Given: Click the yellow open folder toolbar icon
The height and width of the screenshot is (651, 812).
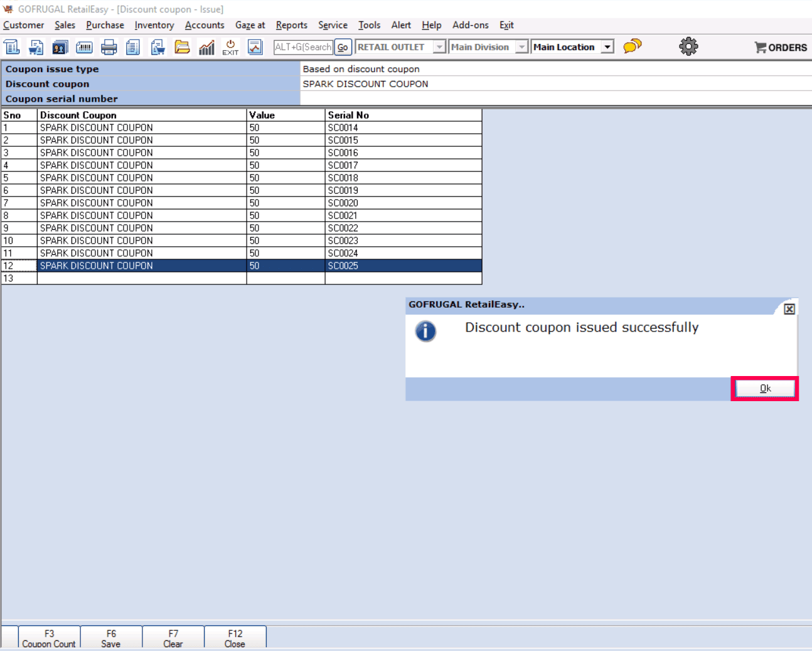Looking at the screenshot, I should click(x=182, y=47).
